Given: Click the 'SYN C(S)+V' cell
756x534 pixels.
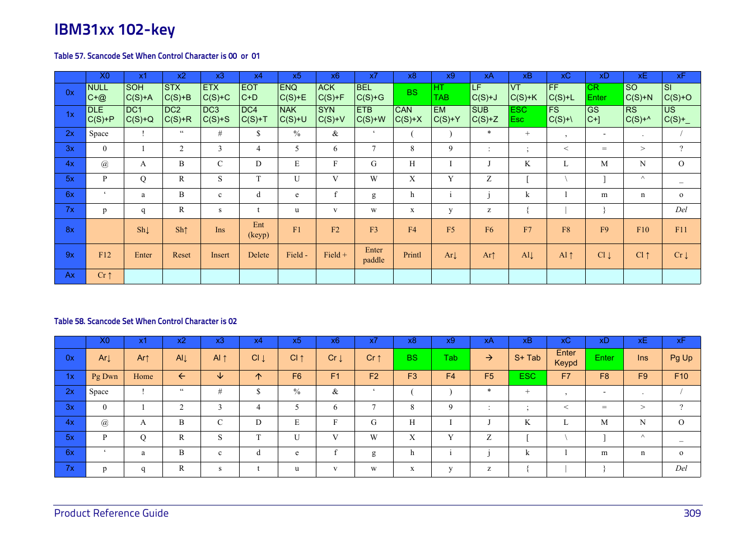Looking at the screenshot, I should point(335,115).
